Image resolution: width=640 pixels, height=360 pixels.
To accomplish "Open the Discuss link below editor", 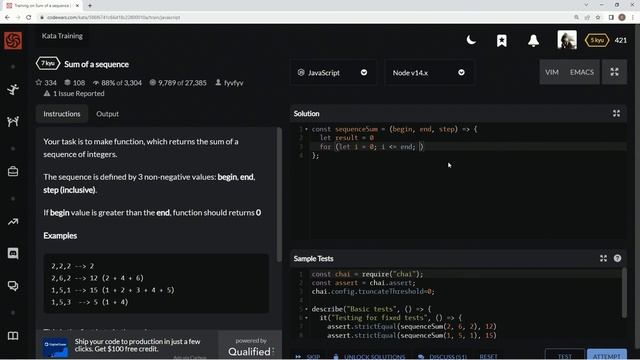I will tap(443, 356).
